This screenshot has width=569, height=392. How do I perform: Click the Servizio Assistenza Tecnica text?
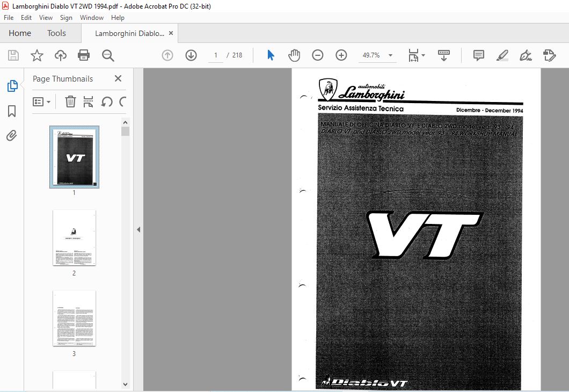(361, 108)
